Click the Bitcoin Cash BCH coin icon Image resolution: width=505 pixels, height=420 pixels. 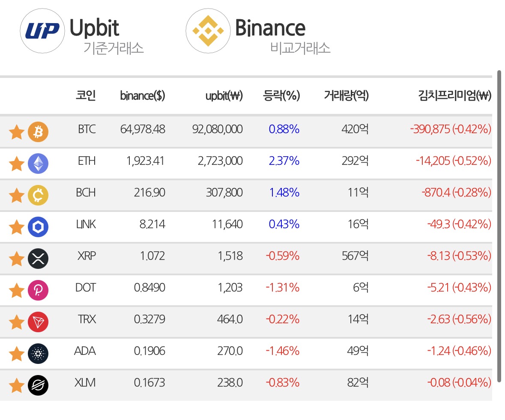tap(38, 195)
